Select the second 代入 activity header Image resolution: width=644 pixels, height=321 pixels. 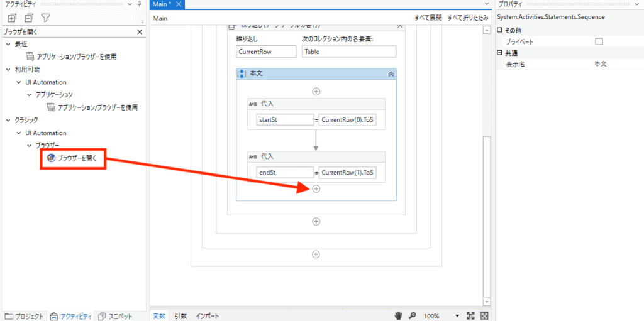pyautogui.click(x=316, y=157)
